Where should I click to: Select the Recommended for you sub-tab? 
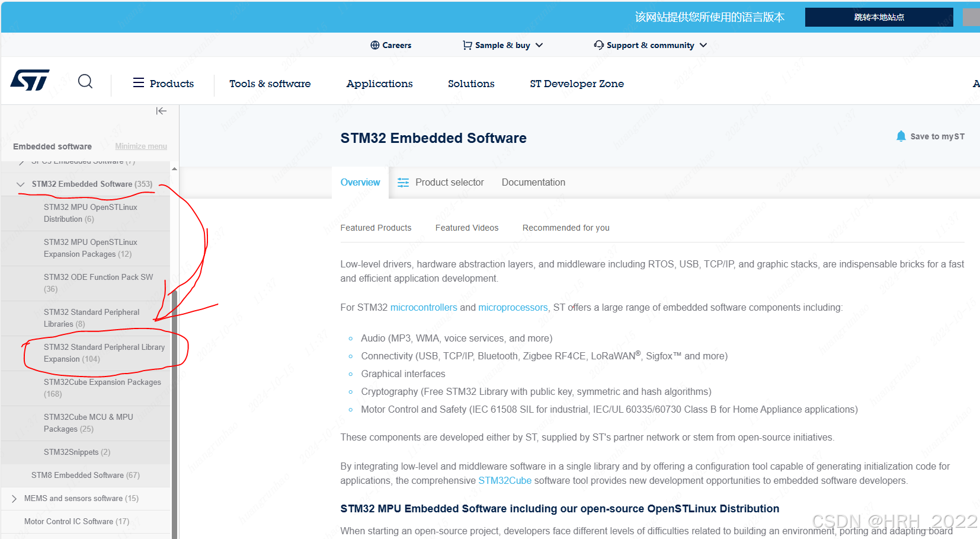(566, 228)
